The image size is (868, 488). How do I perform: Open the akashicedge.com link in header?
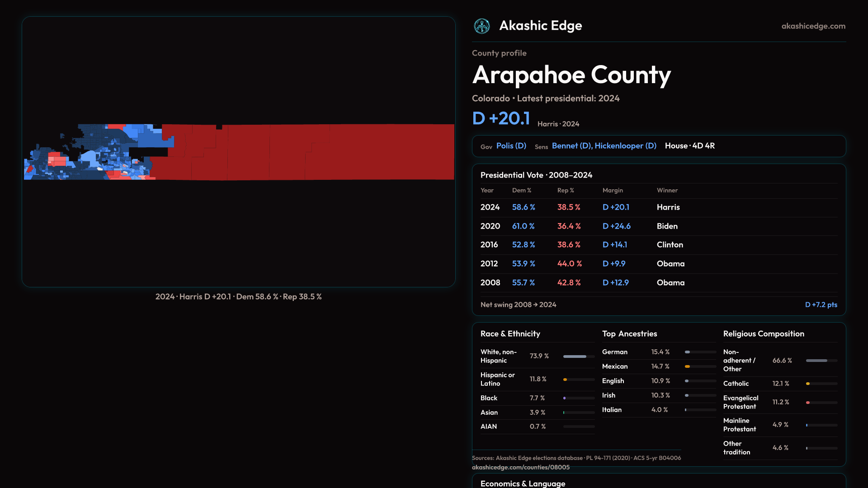pyautogui.click(x=813, y=26)
